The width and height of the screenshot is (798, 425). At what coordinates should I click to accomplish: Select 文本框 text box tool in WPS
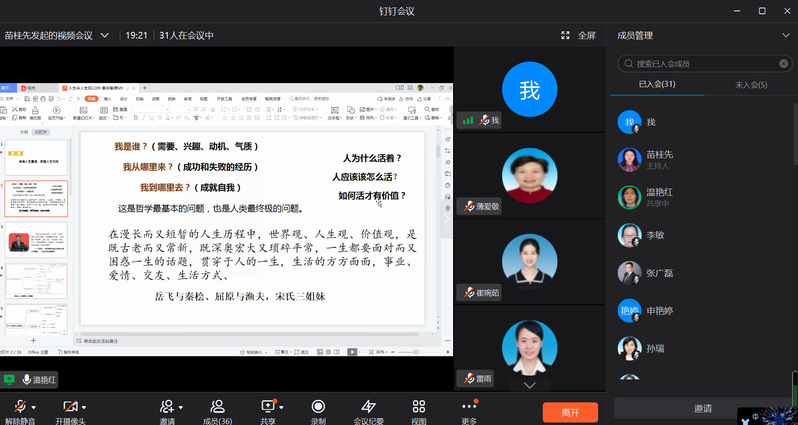(x=334, y=113)
